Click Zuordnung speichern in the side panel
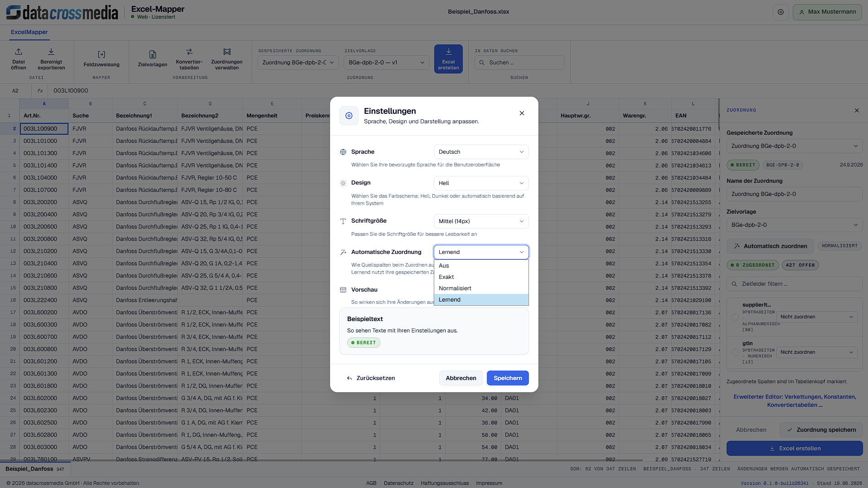The height and width of the screenshot is (488, 868). pyautogui.click(x=821, y=430)
